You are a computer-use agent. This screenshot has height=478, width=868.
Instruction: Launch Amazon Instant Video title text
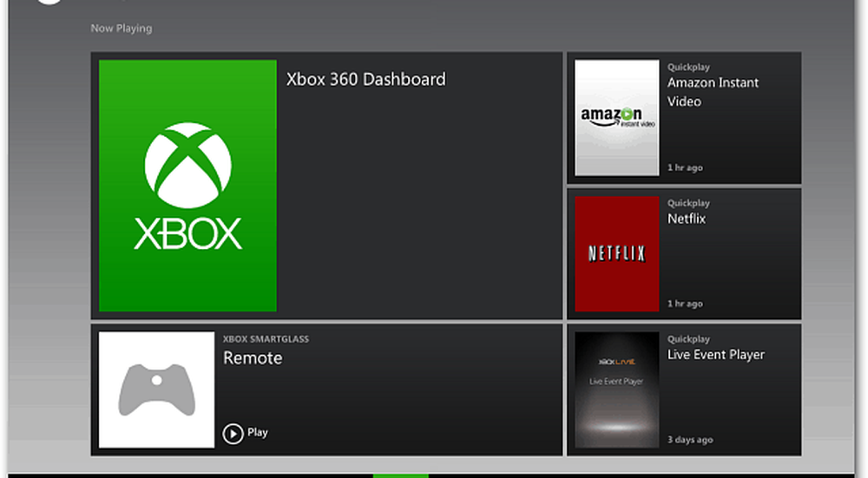713,92
